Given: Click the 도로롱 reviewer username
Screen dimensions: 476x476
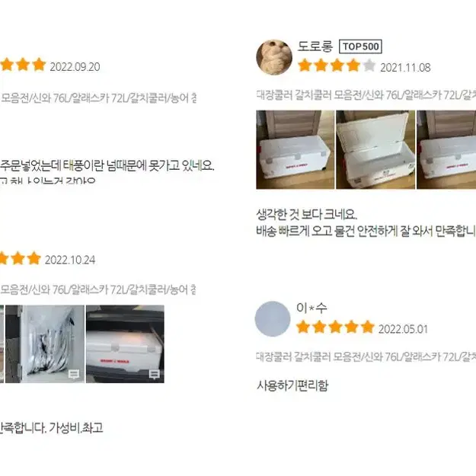Looking at the screenshot, I should pyautogui.click(x=315, y=46).
